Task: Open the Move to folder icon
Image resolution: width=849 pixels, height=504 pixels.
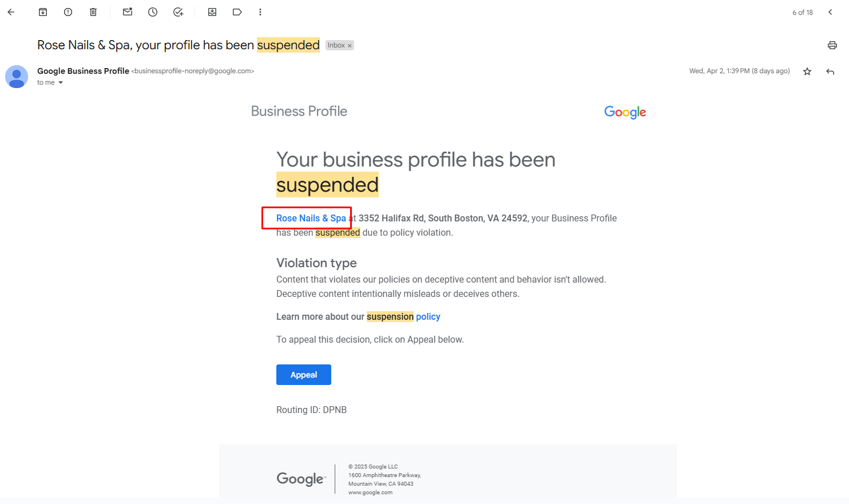Action: point(212,12)
